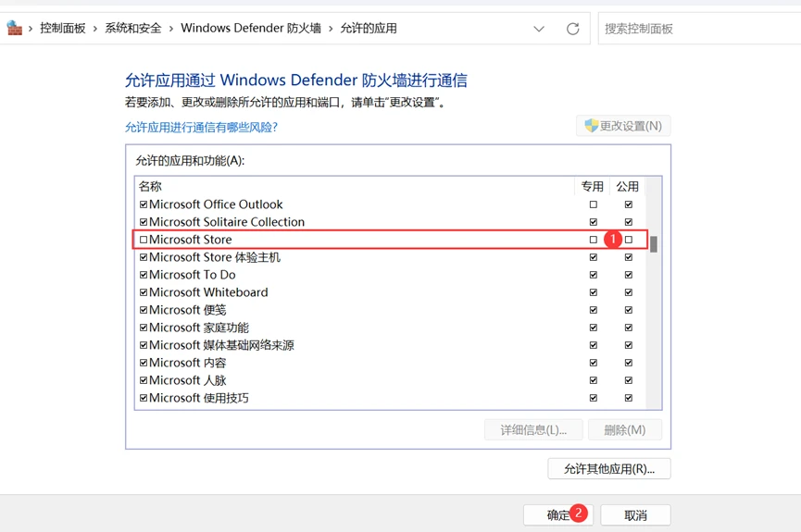Uncheck Microsoft 使用技巧 checkbox
The image size is (801, 532).
pos(144,398)
